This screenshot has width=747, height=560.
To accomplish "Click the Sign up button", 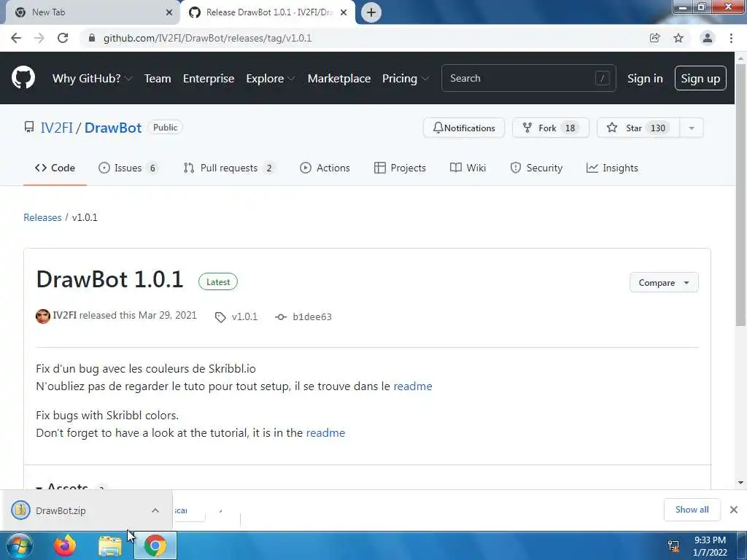I will 700,78.
